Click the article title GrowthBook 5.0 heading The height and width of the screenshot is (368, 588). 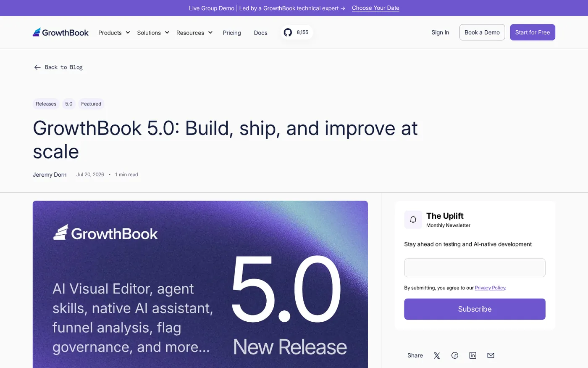(225, 140)
